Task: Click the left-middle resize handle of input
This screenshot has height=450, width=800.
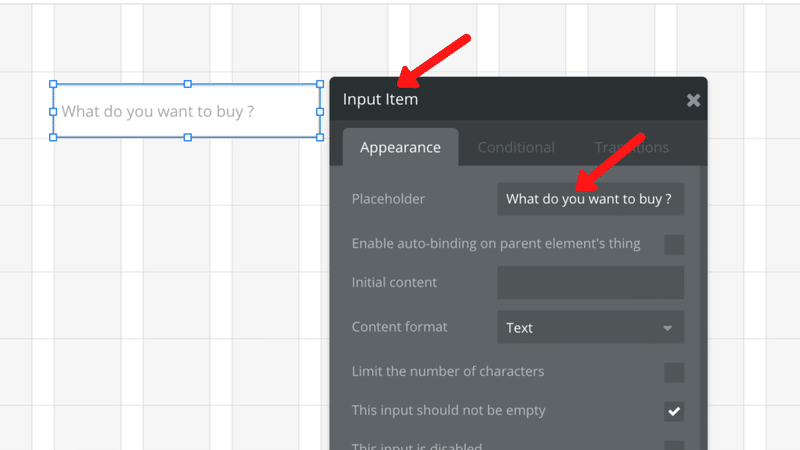Action: tap(54, 111)
